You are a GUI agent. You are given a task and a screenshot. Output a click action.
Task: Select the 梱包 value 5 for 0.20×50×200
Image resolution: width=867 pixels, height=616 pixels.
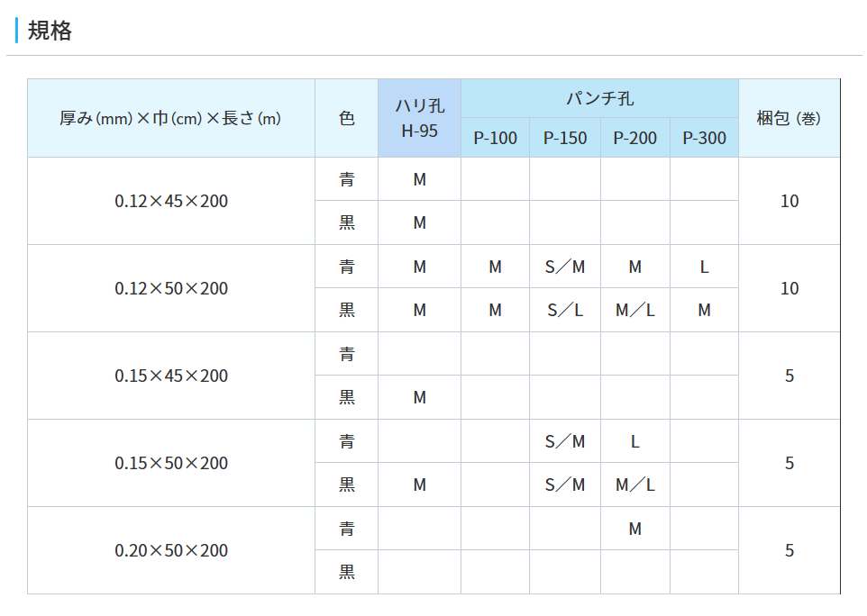pos(789,550)
